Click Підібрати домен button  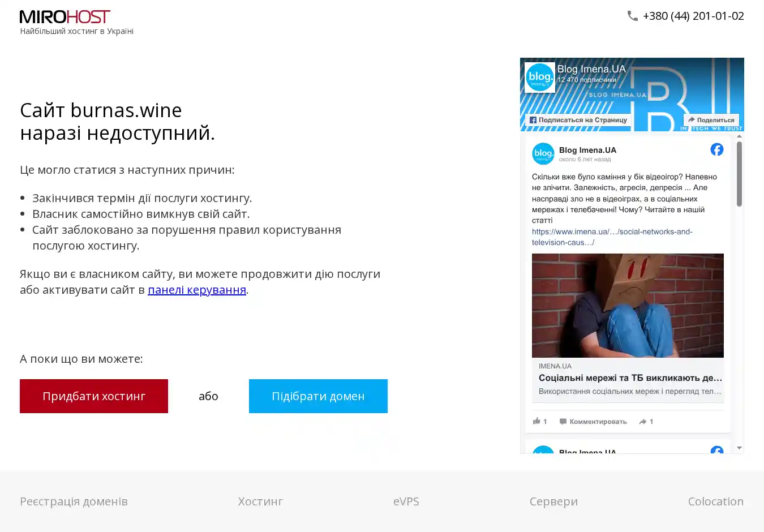tap(318, 396)
